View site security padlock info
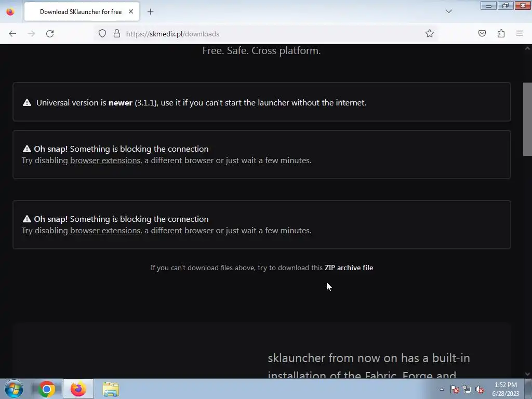This screenshot has width=532, height=399. point(117,34)
